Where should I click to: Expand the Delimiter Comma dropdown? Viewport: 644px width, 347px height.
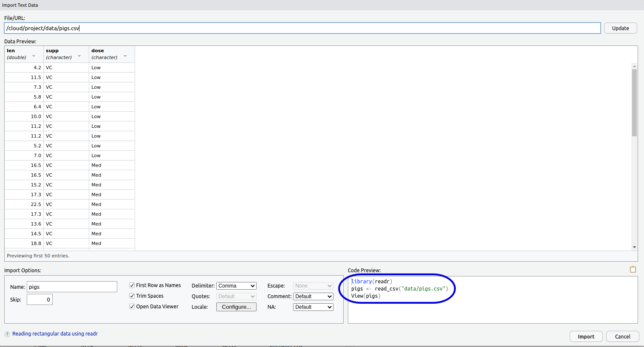236,286
